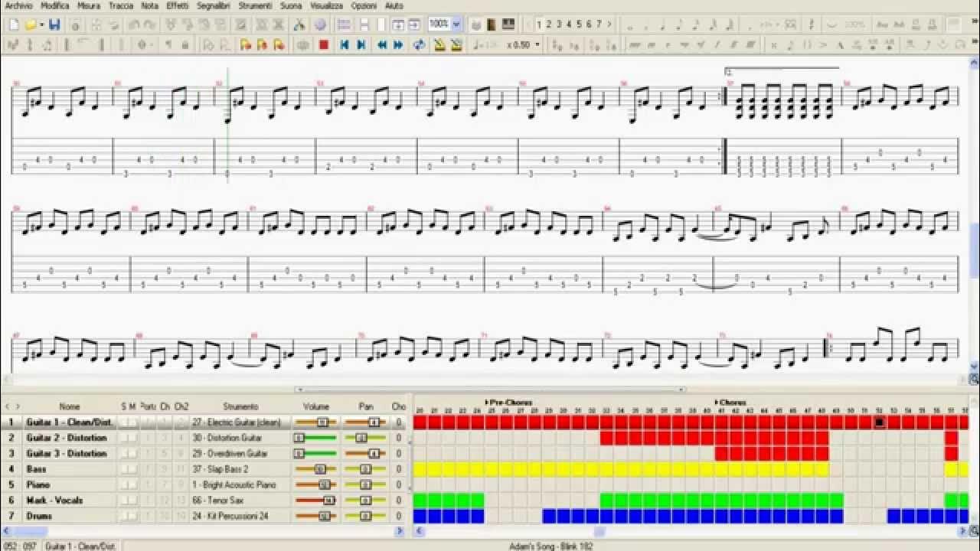Toggle tie note icon

point(831,24)
